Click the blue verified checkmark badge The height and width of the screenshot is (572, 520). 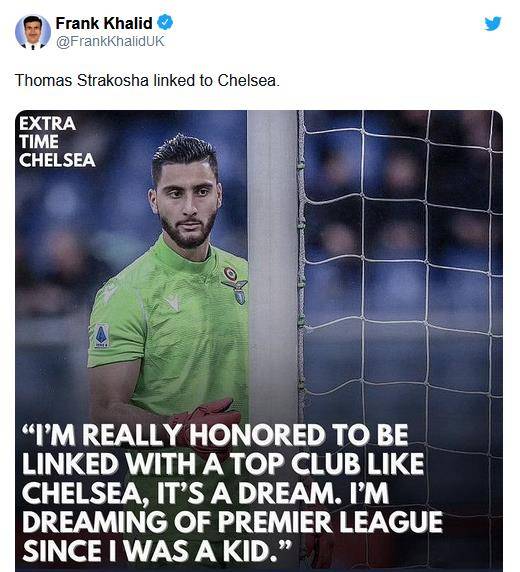pyautogui.click(x=165, y=23)
